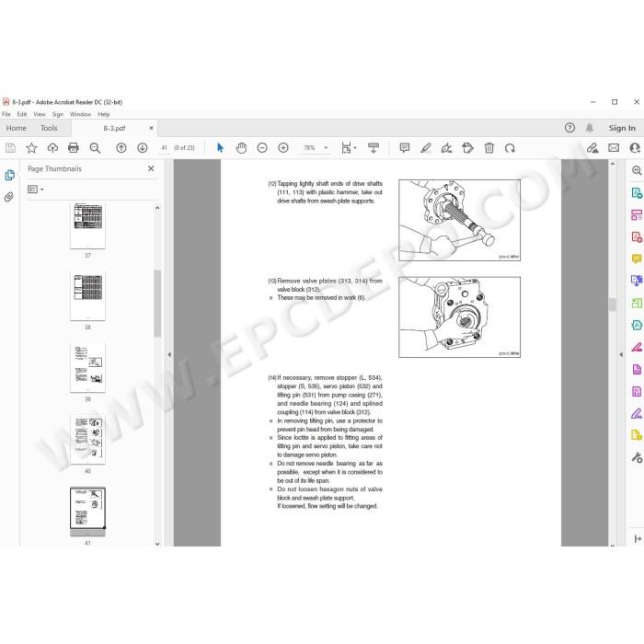Select the Highlight text pen tool
The width and height of the screenshot is (644, 644).
(x=426, y=148)
